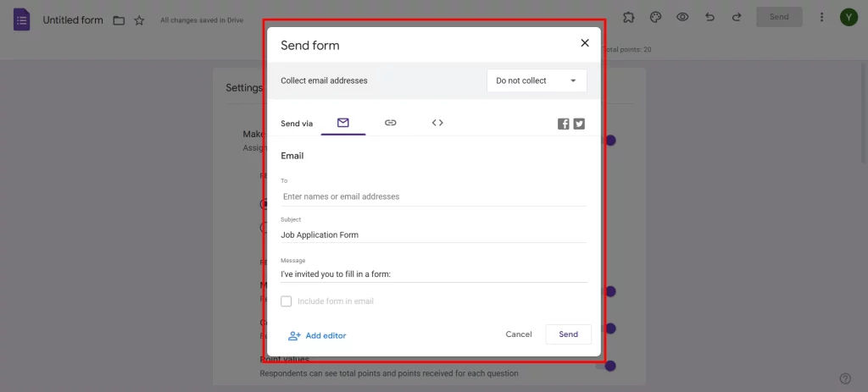
Task: Open the Collect email addresses dropdown
Action: pyautogui.click(x=537, y=80)
